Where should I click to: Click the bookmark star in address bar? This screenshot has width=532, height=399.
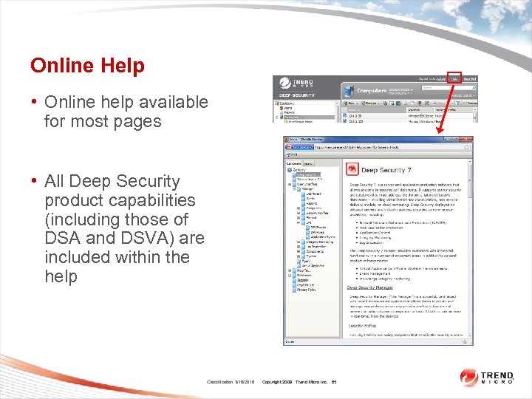466,147
